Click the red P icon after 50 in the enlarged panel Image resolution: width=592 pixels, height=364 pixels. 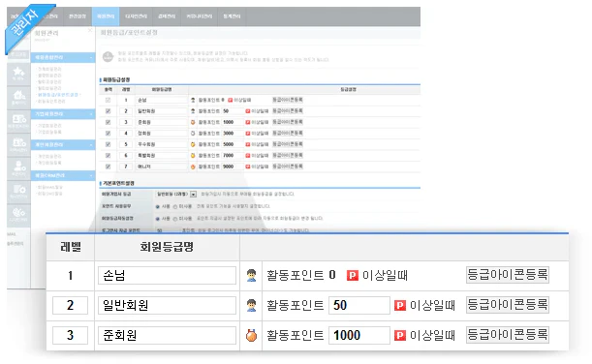pos(400,305)
